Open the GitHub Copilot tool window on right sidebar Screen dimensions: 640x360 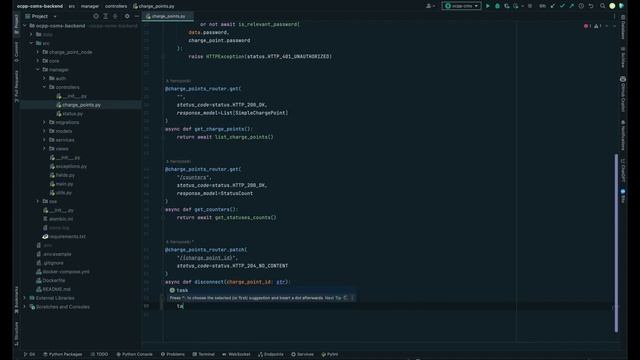623,94
